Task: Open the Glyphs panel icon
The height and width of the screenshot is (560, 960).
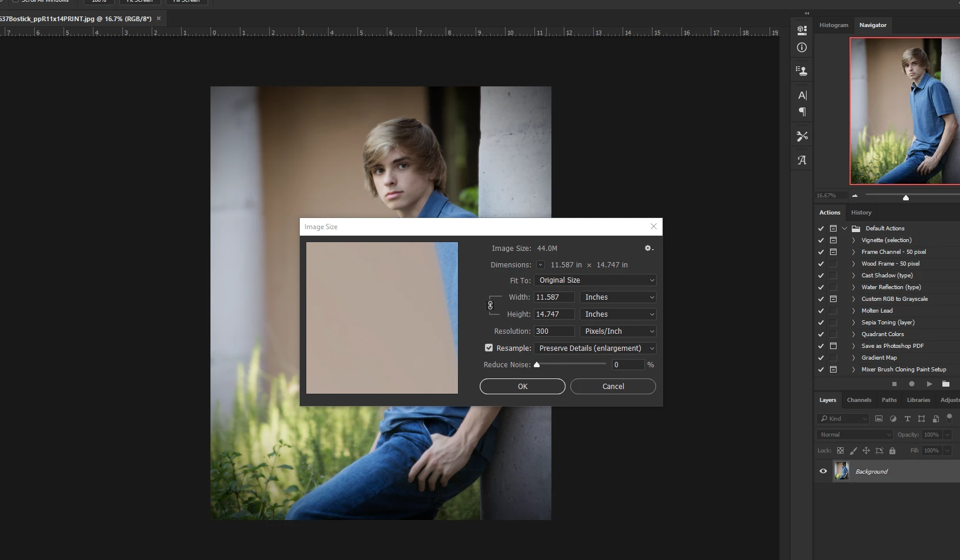Action: click(802, 160)
